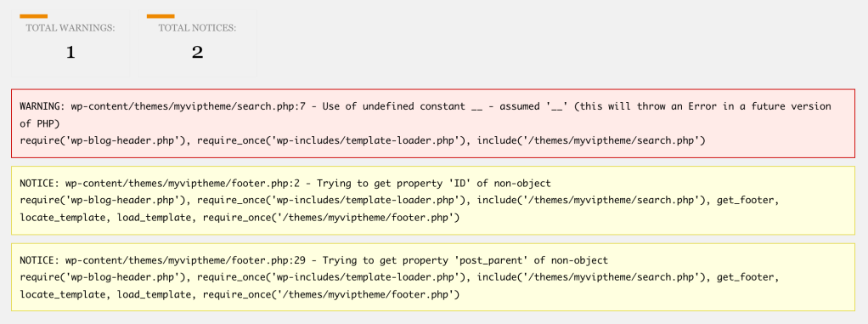This screenshot has width=868, height=324.
Task: Click the 'of PHP)' wrapped warning line
Action: tap(39, 123)
